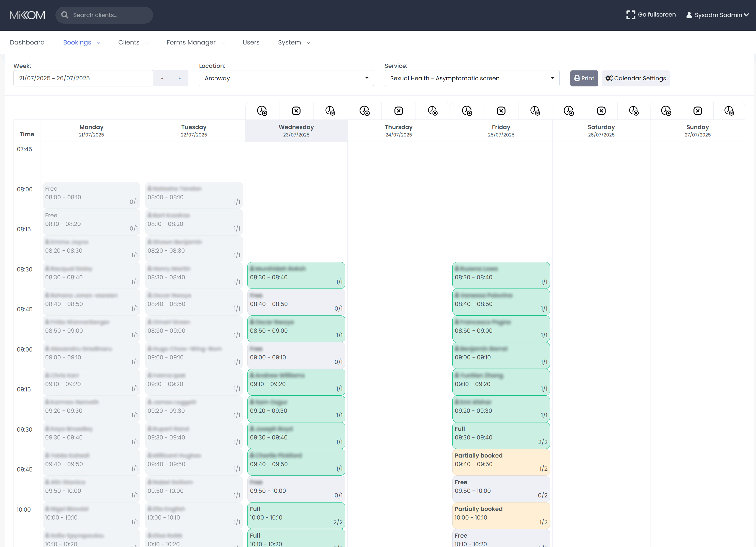Click the remove-time-slot clock icon above Wednesday

[x=330, y=111]
